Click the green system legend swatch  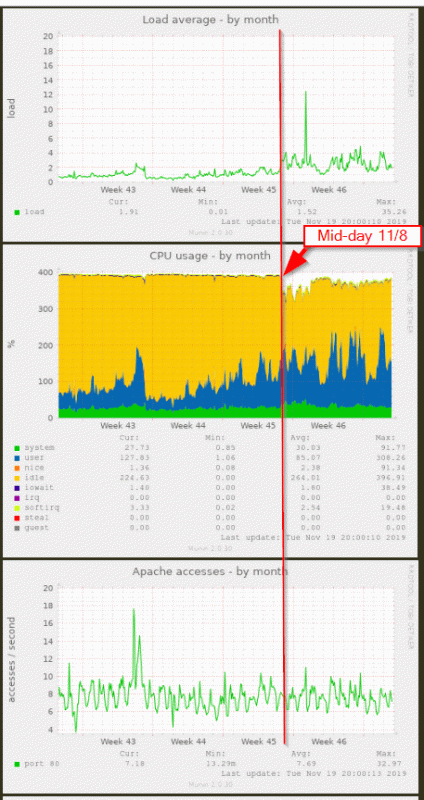pos(17,448)
